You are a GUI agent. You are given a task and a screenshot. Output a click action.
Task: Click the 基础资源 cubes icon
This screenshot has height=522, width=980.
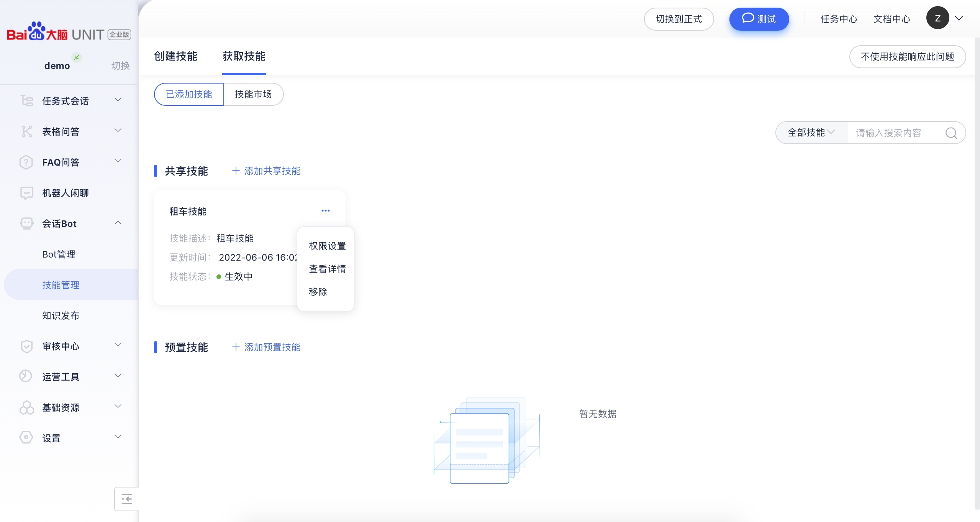click(x=26, y=407)
